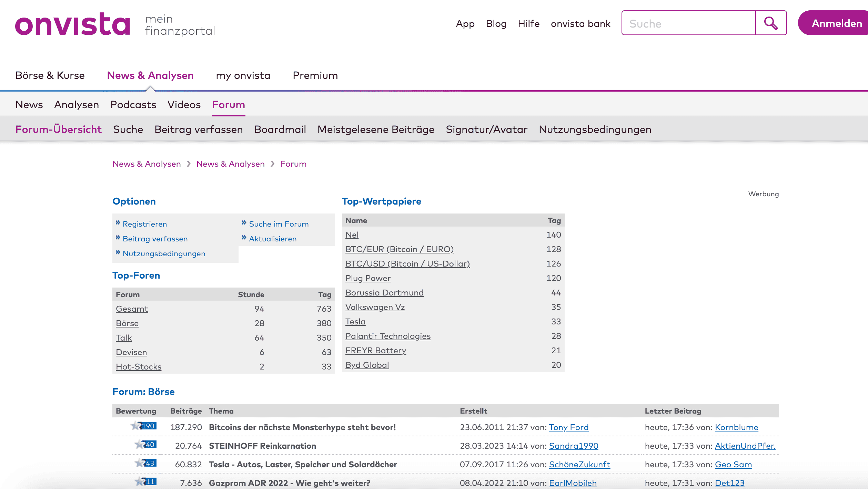Open thread 'STEINHOFF Reinkarnation'
The height and width of the screenshot is (489, 868).
[262, 446]
